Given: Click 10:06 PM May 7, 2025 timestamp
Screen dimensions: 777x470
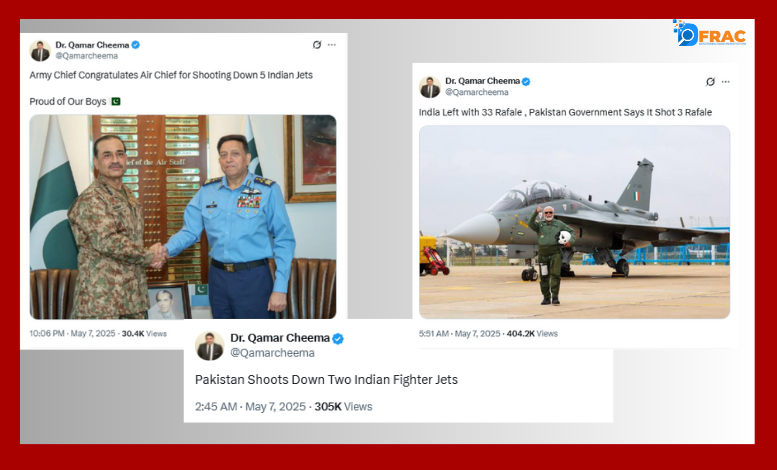Looking at the screenshot, I should [x=72, y=334].
